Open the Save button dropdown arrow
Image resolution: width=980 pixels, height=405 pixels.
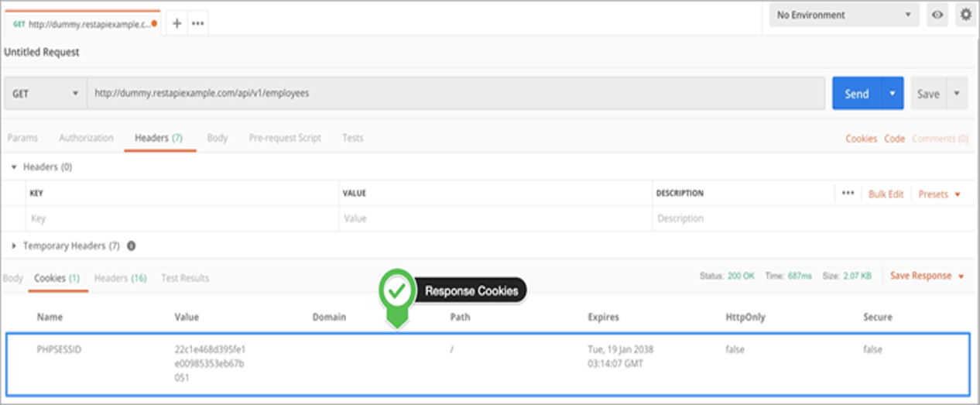(956, 94)
